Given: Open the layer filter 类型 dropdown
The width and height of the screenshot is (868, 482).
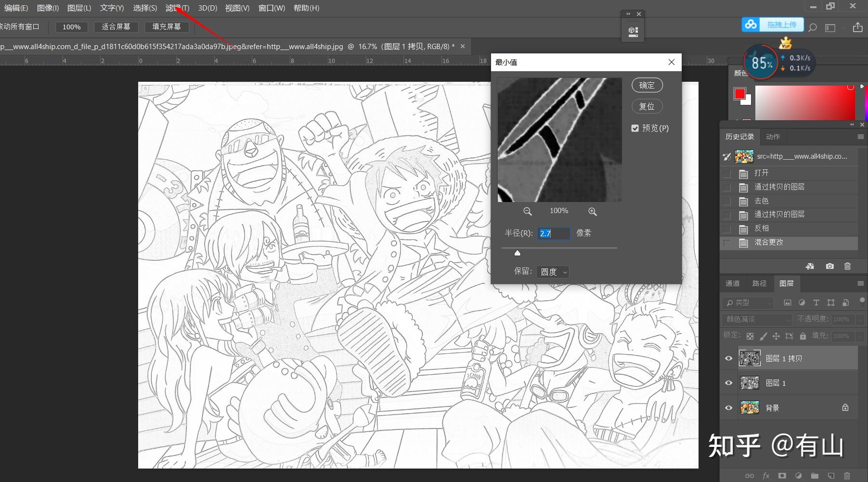Looking at the screenshot, I should click(x=748, y=303).
